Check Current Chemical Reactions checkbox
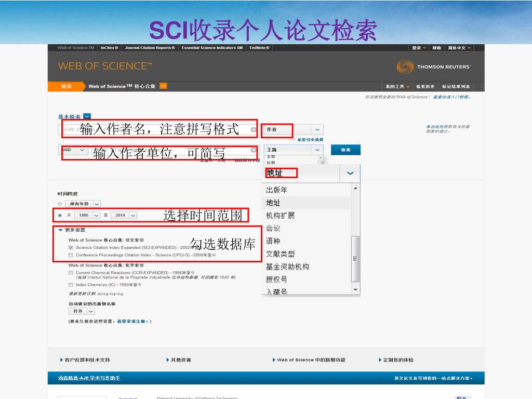 [71, 273]
